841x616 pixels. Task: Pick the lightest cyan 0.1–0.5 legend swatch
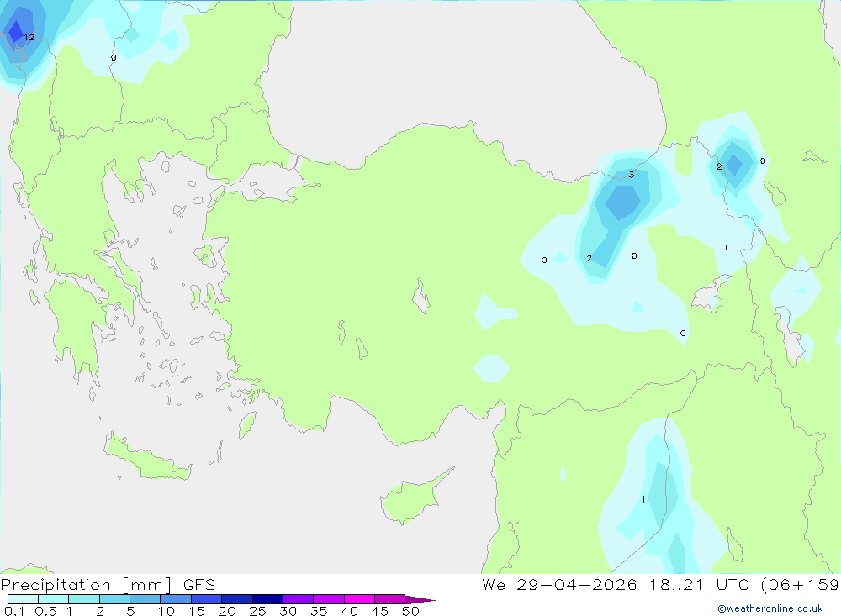(x=23, y=599)
